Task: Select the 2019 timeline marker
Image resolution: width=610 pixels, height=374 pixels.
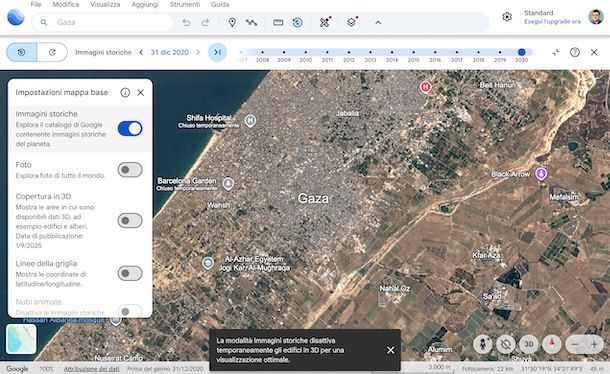Action: [x=500, y=52]
